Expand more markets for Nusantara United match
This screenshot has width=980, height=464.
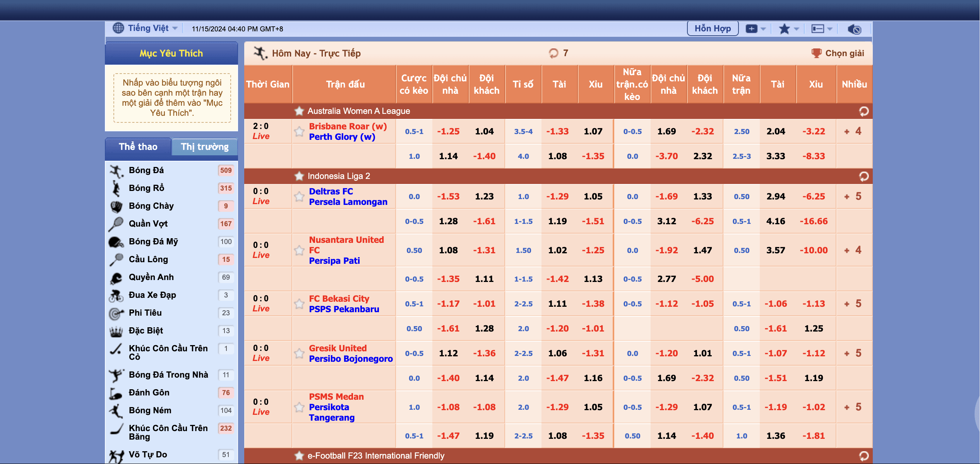tap(853, 250)
